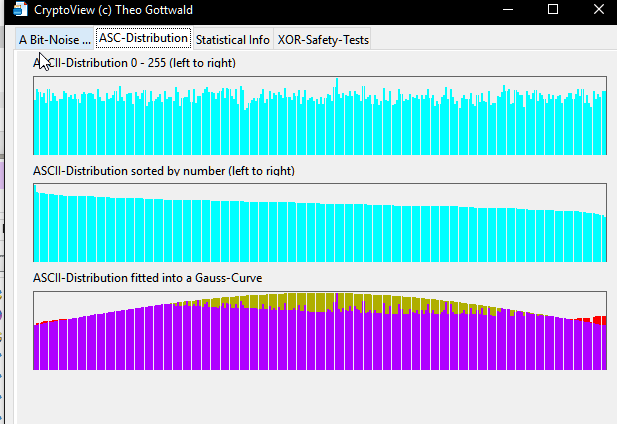Image resolution: width=617 pixels, height=424 pixels.
Task: Select the ASC-Distribution tab
Action: [143, 38]
